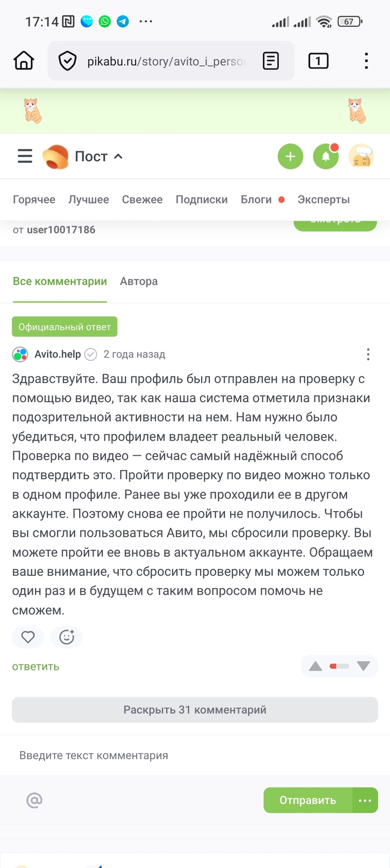Screen dimensions: 390x868
Task: Open the browser tabs counter
Action: pyautogui.click(x=318, y=60)
